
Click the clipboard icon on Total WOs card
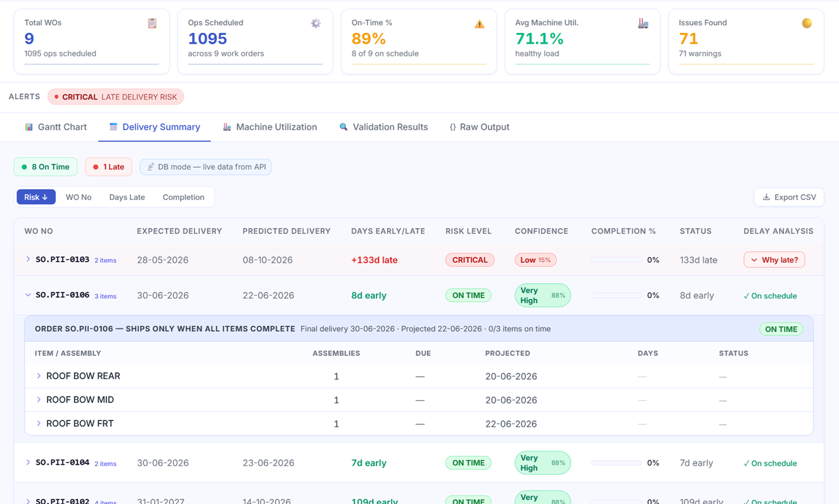pos(152,23)
